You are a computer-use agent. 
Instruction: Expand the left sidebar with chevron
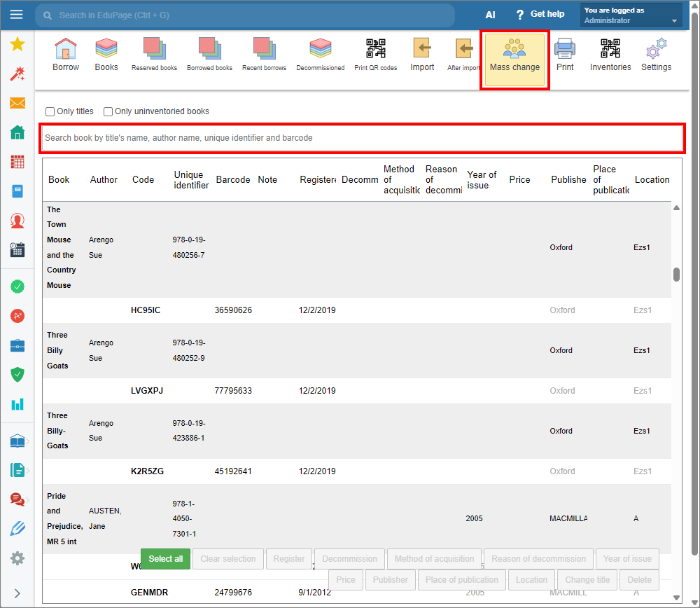point(17,593)
